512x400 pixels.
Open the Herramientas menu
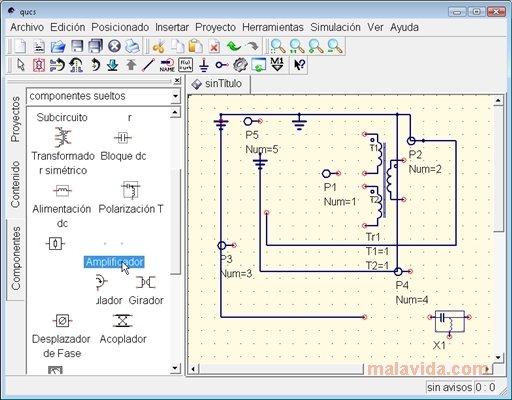[x=273, y=27]
